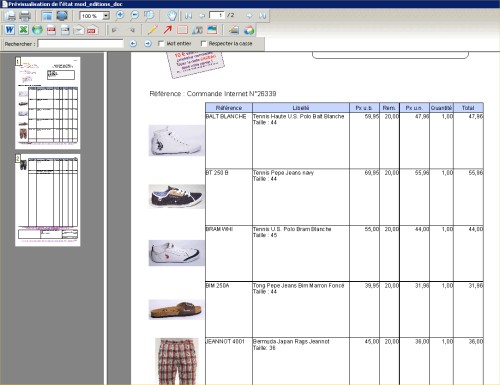Viewport: 500px width, 385px height.
Task: Click the Quantité column header
Action: pos(441,108)
